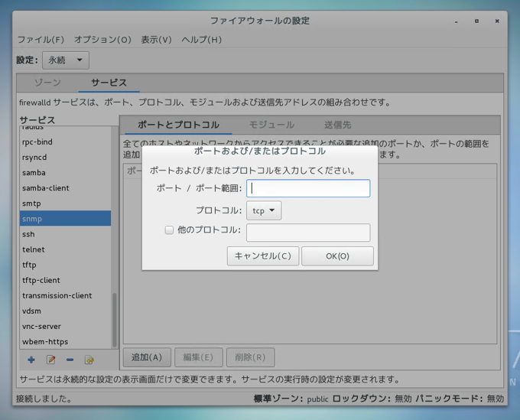The image size is (520, 420).
Task: Click the edit-service pencil icon
Action: pos(50,360)
